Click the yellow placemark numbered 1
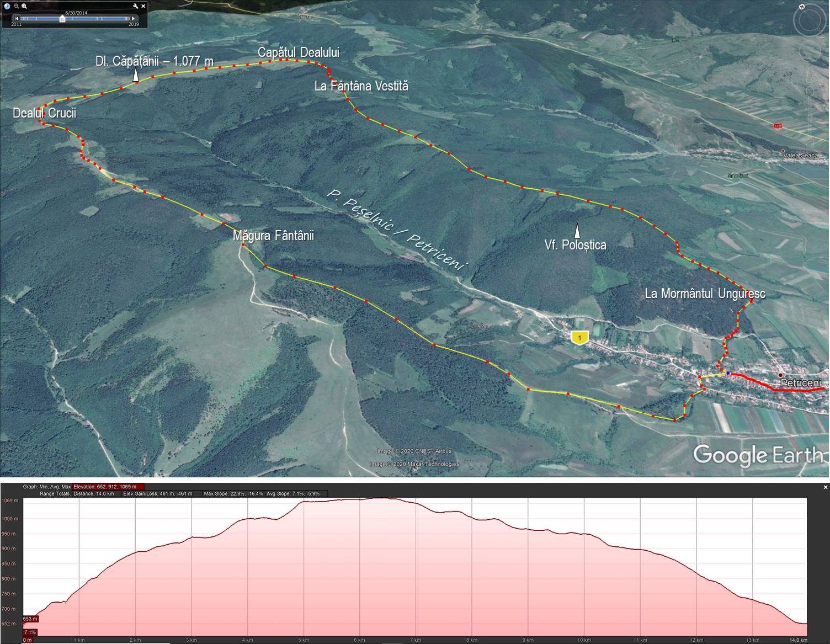This screenshot has height=644, width=830. pyautogui.click(x=579, y=337)
